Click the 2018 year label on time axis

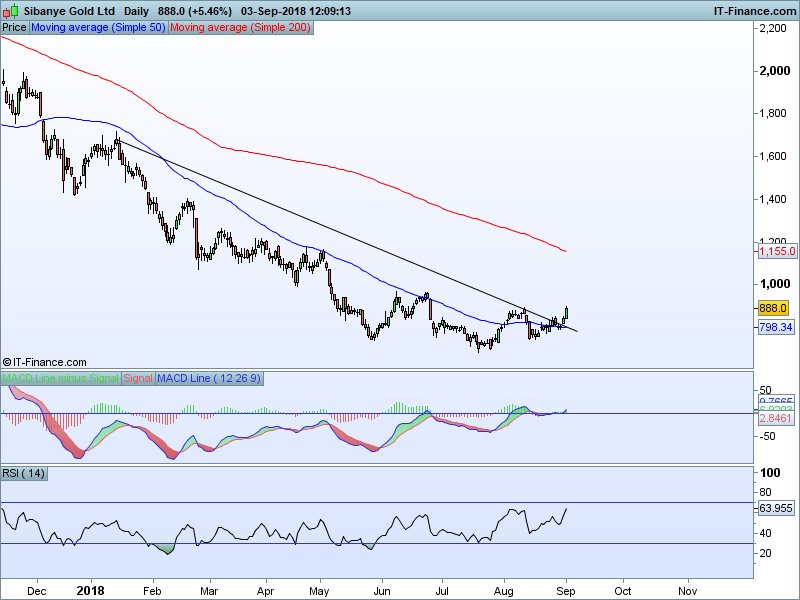point(90,591)
